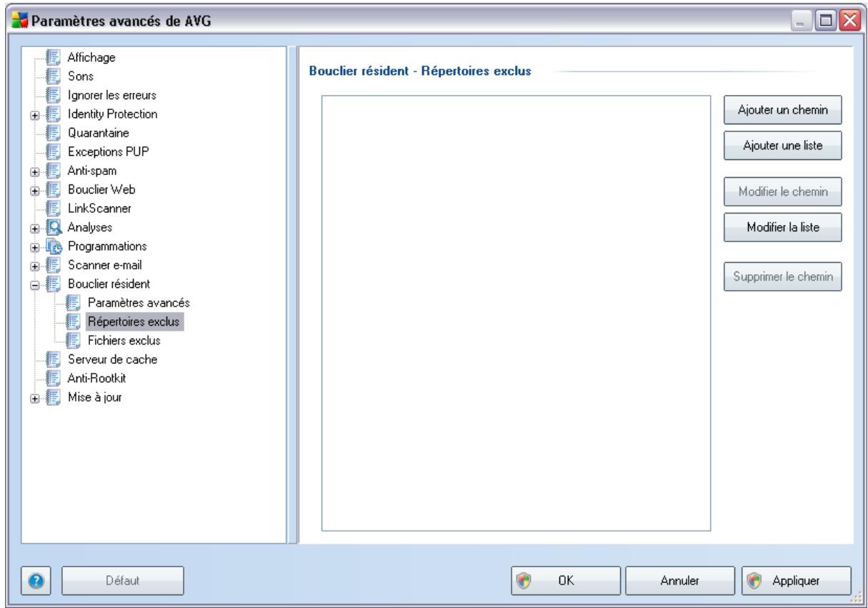Click the Répertoires exclus sub-item icon
The image size is (868, 608).
[x=73, y=322]
